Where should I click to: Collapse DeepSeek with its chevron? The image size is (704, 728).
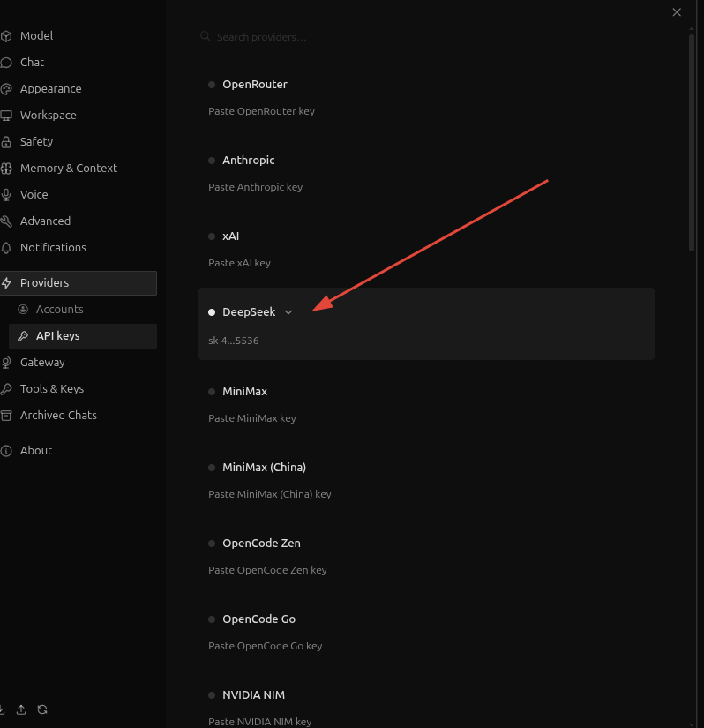pos(288,312)
